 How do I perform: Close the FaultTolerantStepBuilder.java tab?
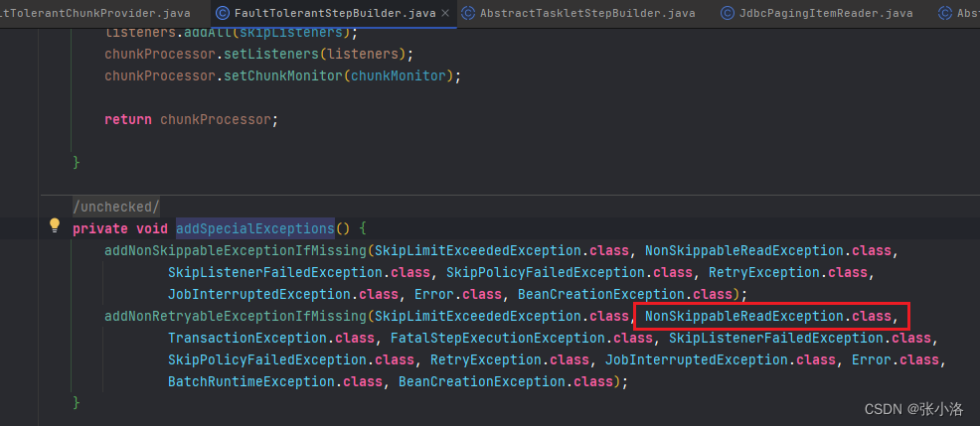click(444, 13)
